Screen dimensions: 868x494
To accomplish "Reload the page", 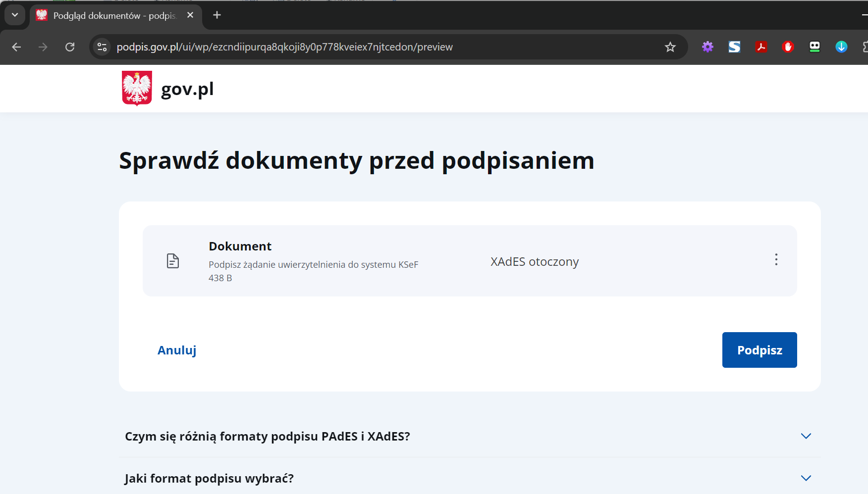I will click(x=70, y=47).
